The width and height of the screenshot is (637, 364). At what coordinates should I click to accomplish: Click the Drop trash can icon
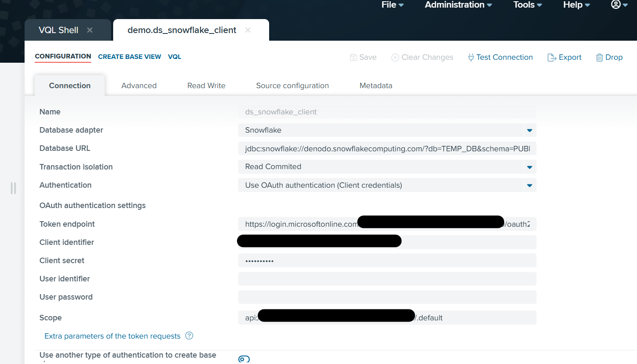[x=599, y=58]
